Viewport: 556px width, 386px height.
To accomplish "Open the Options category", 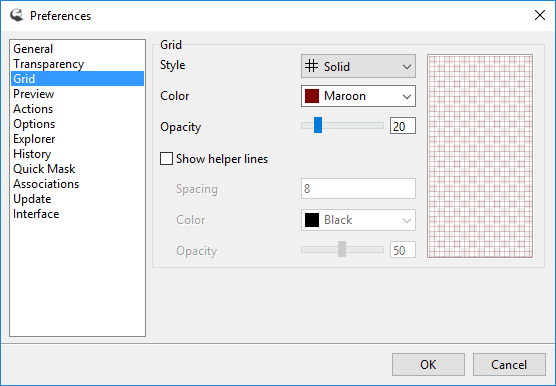I will click(x=77, y=124).
